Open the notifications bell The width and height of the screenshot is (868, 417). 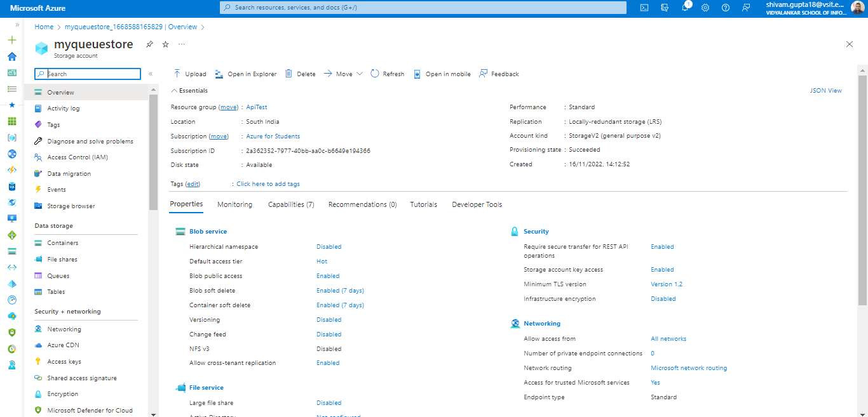685,8
